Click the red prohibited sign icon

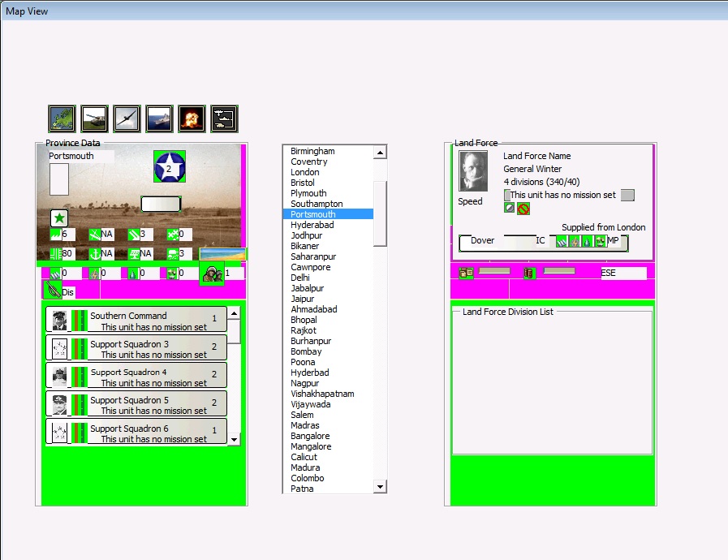pos(523,209)
